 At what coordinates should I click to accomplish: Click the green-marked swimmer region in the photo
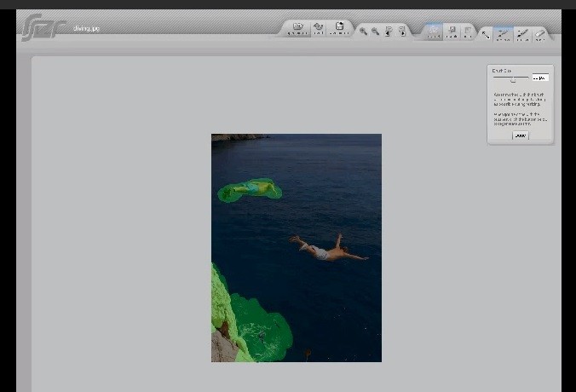click(x=250, y=190)
